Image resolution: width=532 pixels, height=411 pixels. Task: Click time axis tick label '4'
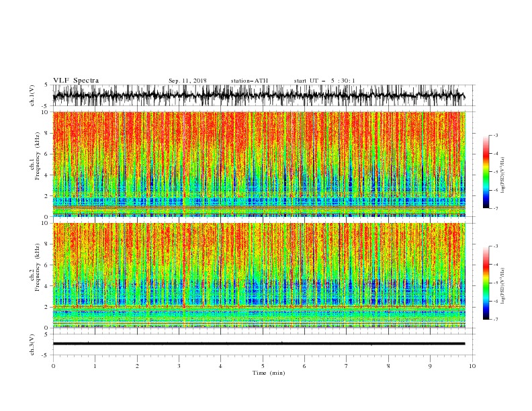(x=220, y=366)
